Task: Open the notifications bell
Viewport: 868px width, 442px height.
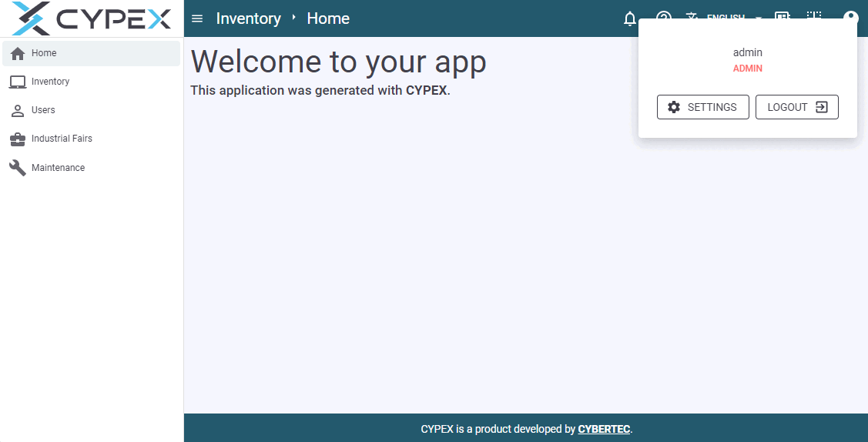Action: [x=629, y=18]
